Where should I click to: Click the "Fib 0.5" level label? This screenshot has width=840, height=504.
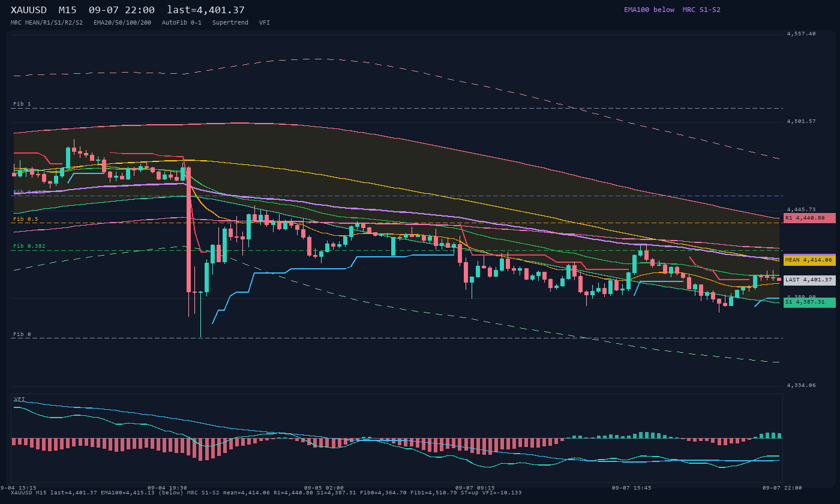(26, 219)
